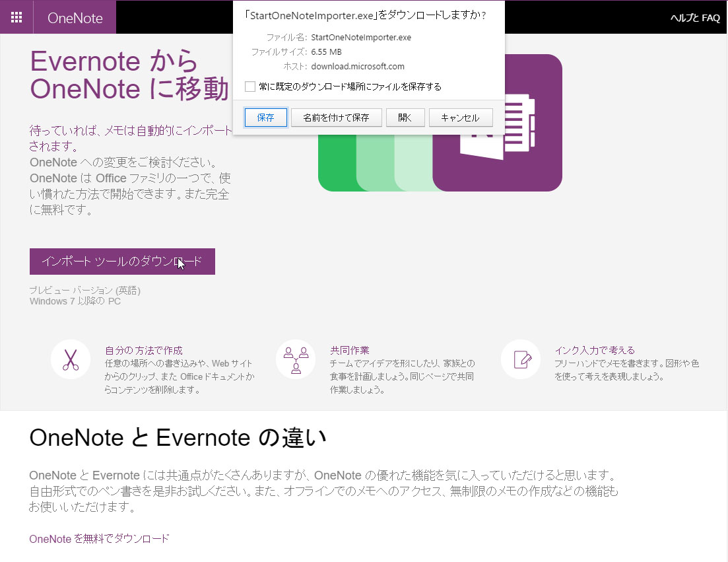Click the インク入力で考える heading
Viewport: 728px width, 562px height.
pos(595,350)
